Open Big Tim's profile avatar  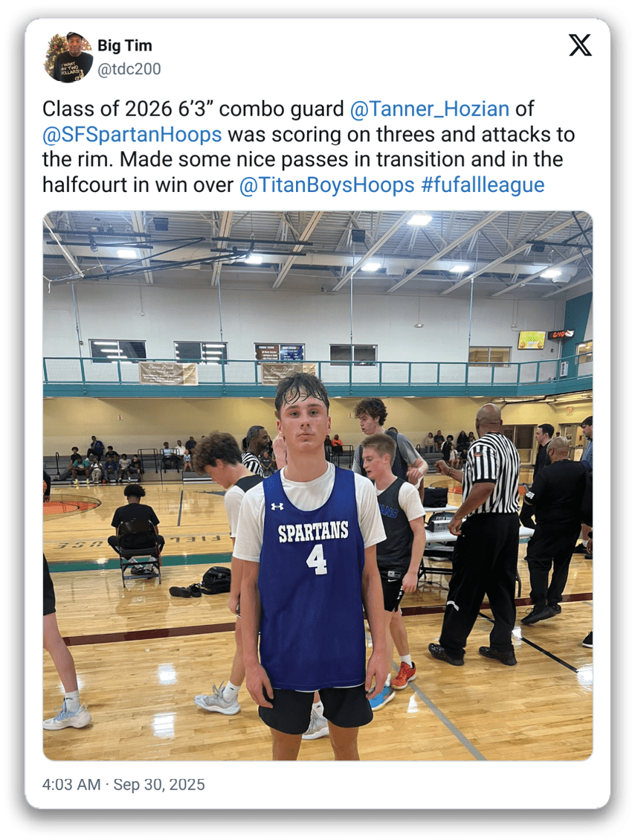point(68,57)
